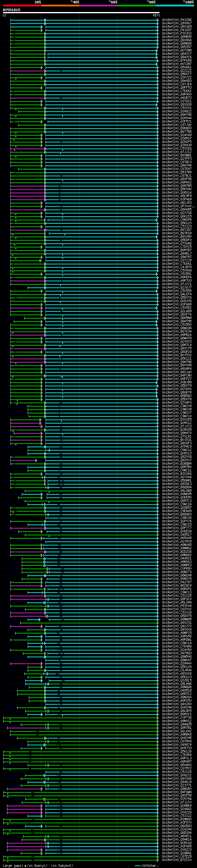The height and width of the screenshot is (868, 197).
Task: Click the green ~80% legend segment
Action: tap(136, 6)
